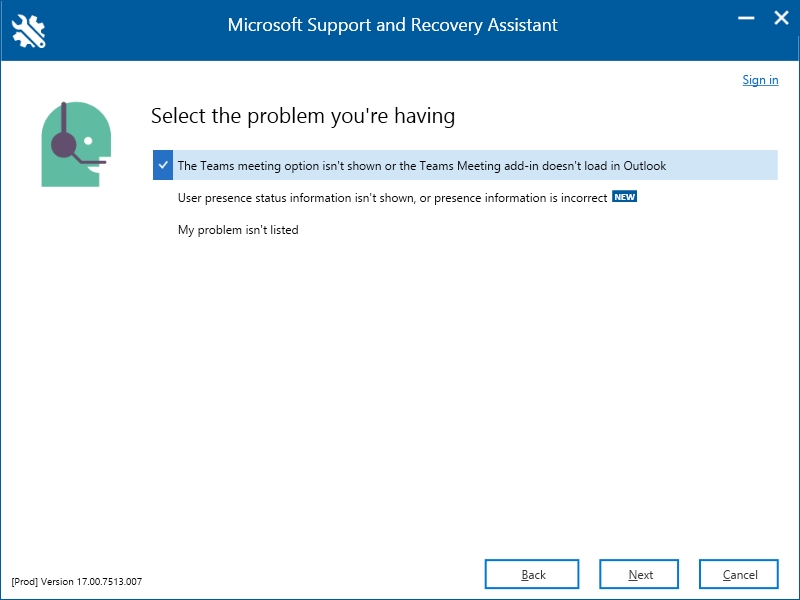Select the Teams meeting add-in problem option

421,166
